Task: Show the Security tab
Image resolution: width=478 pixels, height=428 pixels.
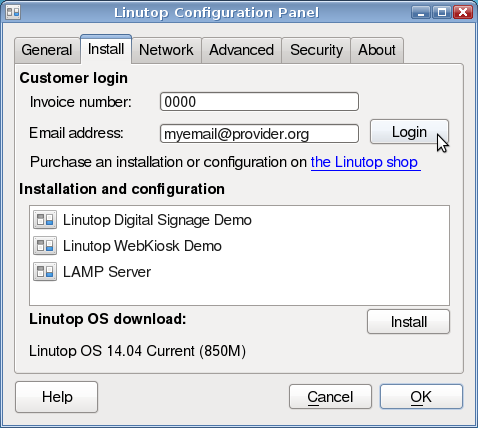Action: (x=316, y=50)
